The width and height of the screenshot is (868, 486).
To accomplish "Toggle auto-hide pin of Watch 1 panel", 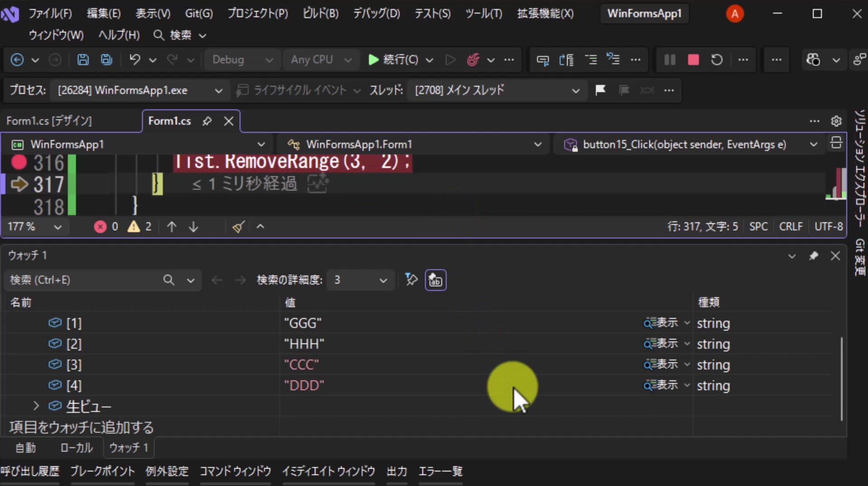I will 813,256.
